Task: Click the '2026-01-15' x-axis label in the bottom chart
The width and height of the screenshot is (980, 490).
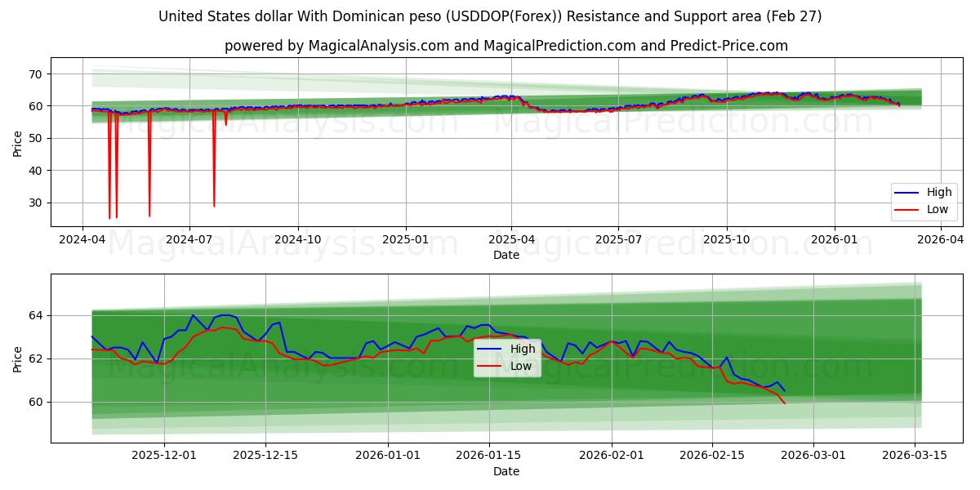Action: (490, 456)
